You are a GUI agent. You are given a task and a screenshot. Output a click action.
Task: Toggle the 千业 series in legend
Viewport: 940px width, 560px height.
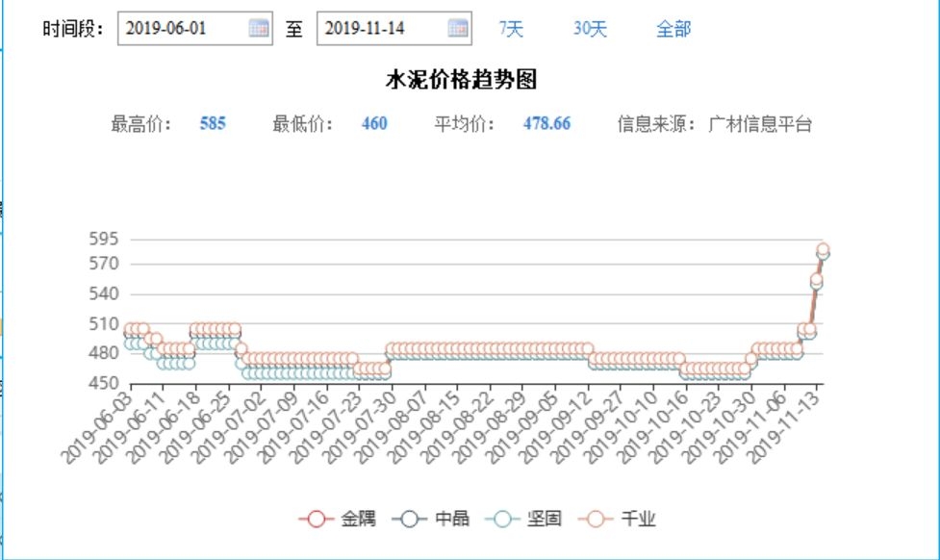pos(617,518)
